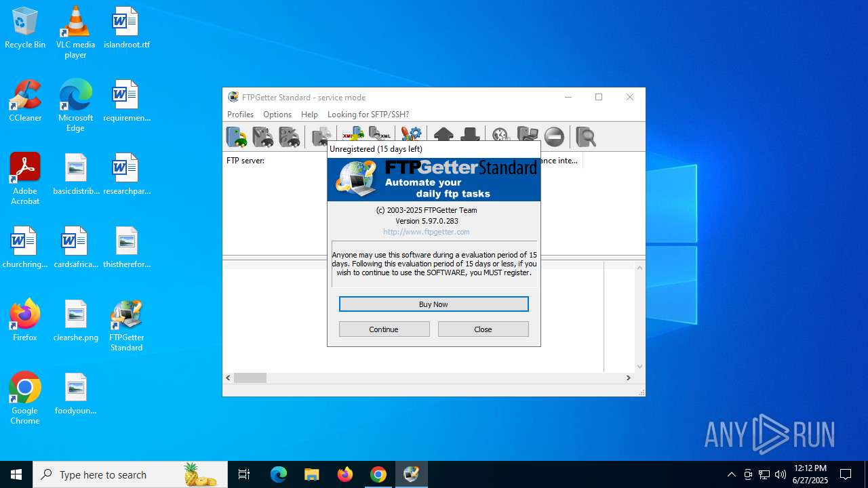Select the foodyoun... desktop file

point(75,394)
